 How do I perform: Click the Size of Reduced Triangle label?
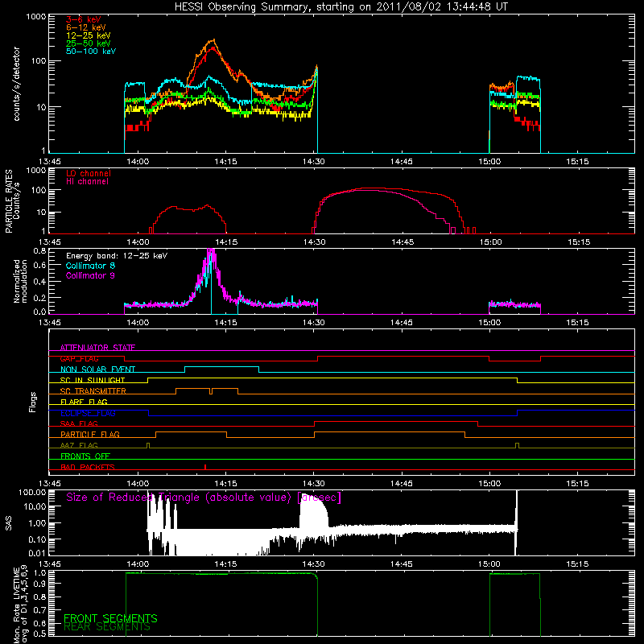coord(204,497)
